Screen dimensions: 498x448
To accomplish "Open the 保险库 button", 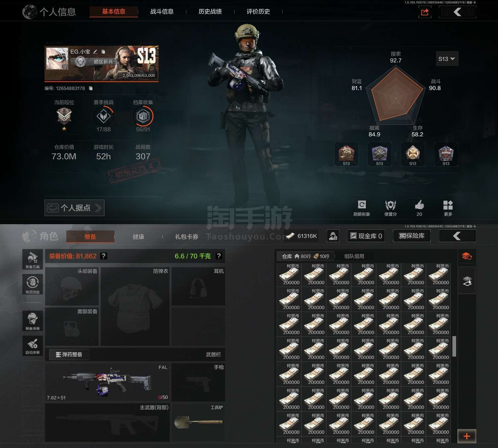I will click(412, 236).
